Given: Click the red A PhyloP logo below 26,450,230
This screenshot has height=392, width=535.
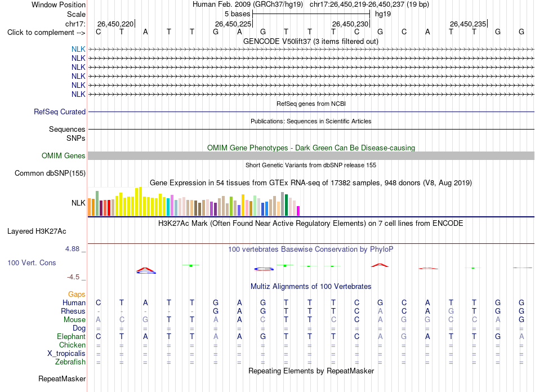Looking at the screenshot, I should point(380,265).
